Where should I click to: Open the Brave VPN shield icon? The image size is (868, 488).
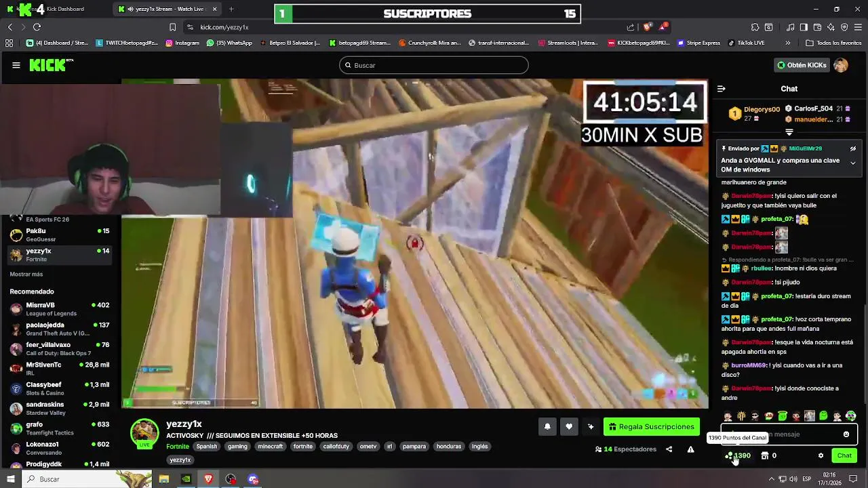844,27
